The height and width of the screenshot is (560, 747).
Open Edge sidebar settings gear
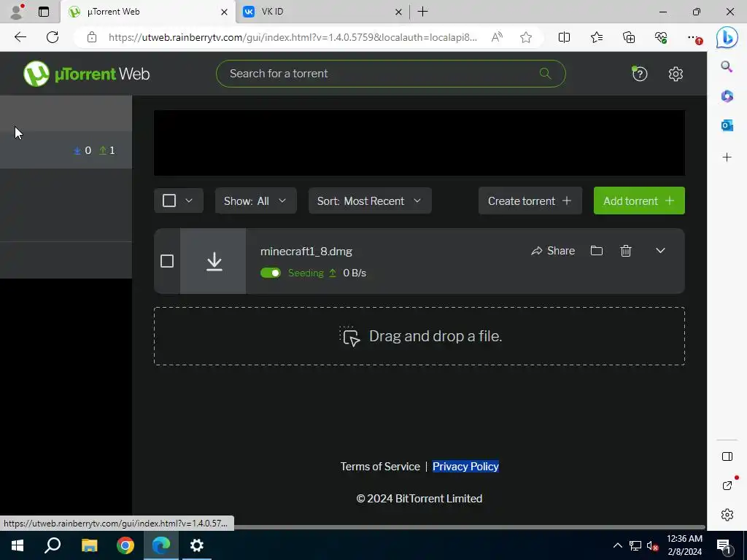pyautogui.click(x=727, y=515)
